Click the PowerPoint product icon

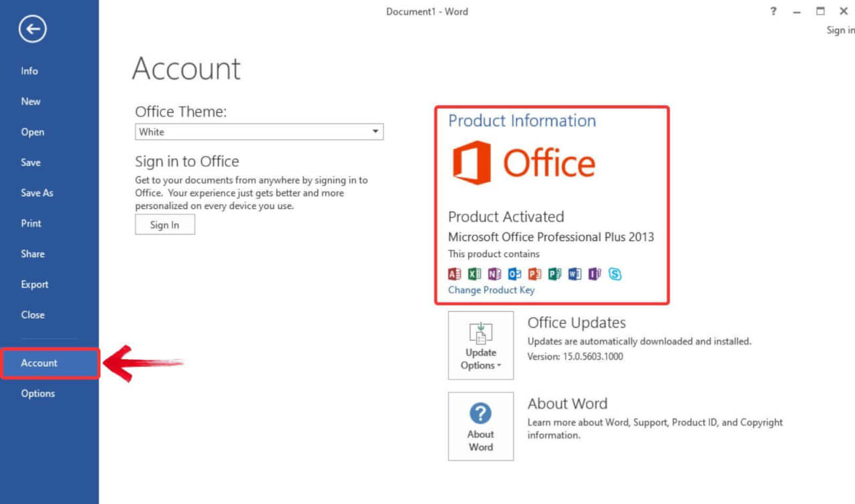[x=534, y=274]
